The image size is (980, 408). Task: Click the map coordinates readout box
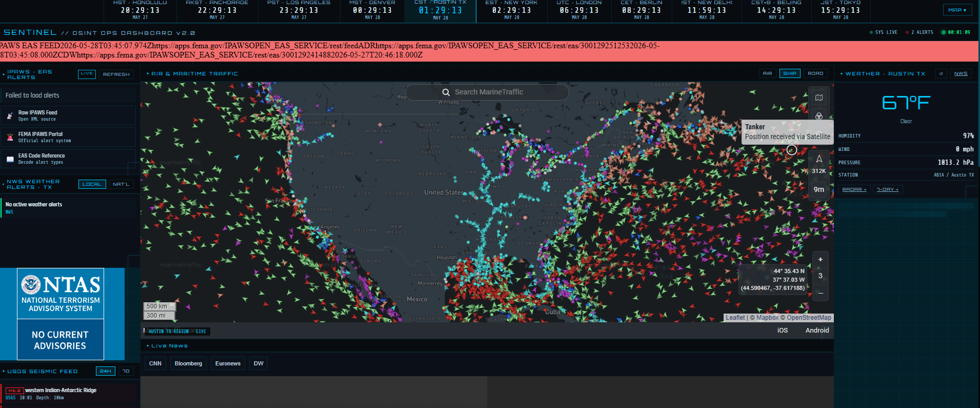773,280
